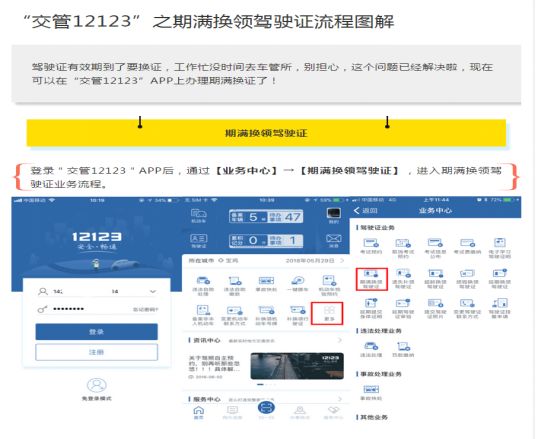Select the 期满换领驾驶证 icon
Image resolution: width=536 pixels, height=439 pixels.
pos(371,279)
